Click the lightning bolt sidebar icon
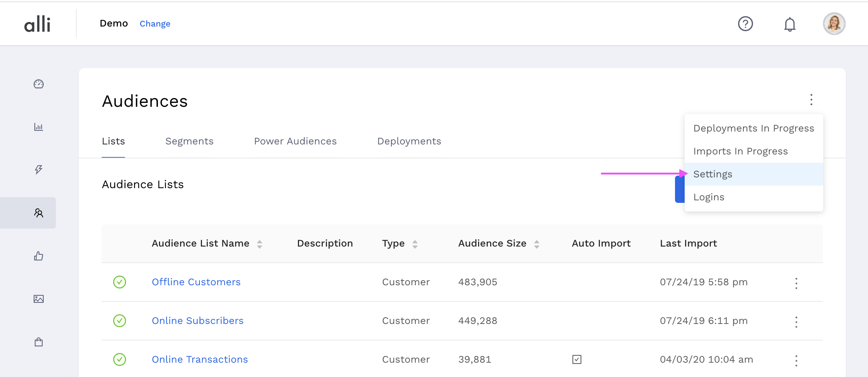 click(x=39, y=170)
